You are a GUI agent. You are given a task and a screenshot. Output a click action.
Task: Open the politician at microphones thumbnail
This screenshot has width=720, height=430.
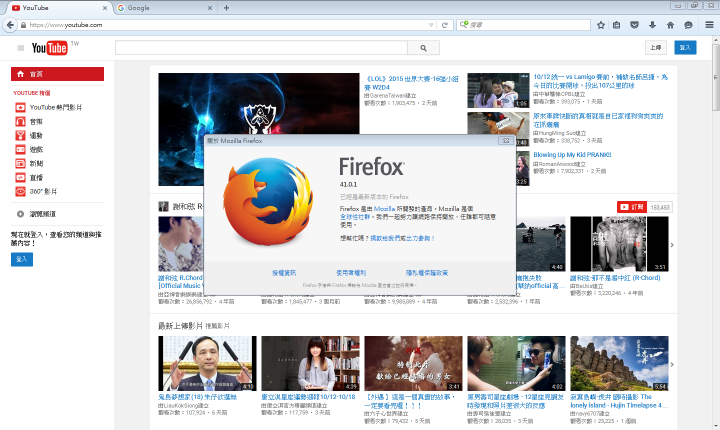point(207,363)
